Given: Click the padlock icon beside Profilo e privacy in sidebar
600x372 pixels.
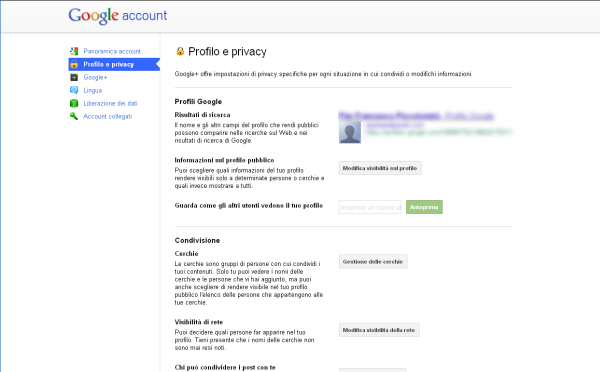Looking at the screenshot, I should [74, 64].
